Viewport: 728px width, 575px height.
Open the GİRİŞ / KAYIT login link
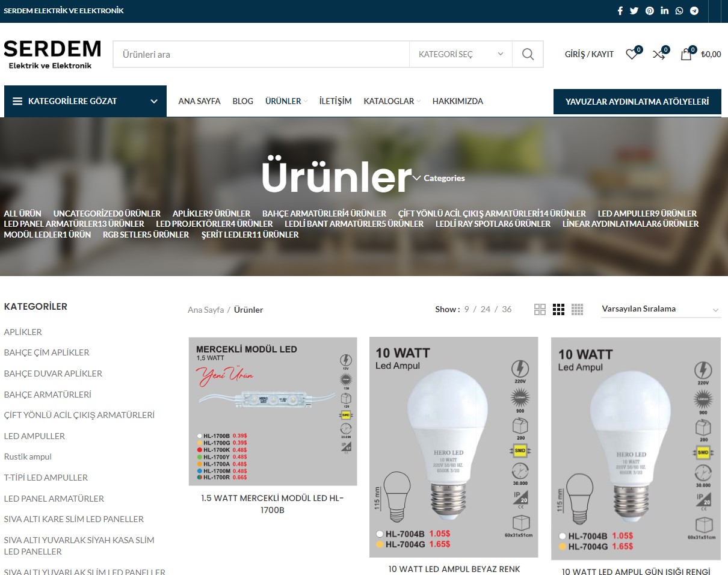(x=589, y=54)
